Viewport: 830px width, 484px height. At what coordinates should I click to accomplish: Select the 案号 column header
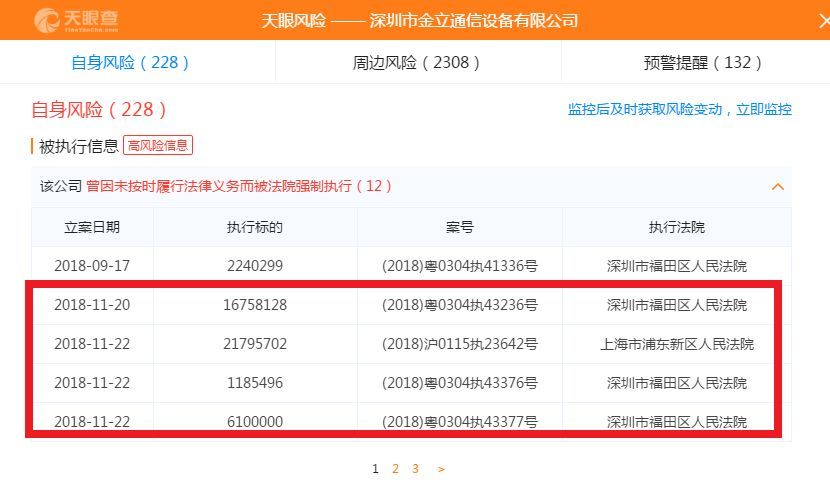coord(459,227)
